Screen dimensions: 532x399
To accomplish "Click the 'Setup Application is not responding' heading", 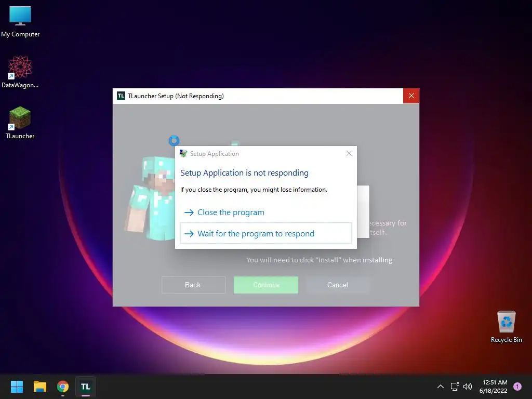I will coord(244,172).
